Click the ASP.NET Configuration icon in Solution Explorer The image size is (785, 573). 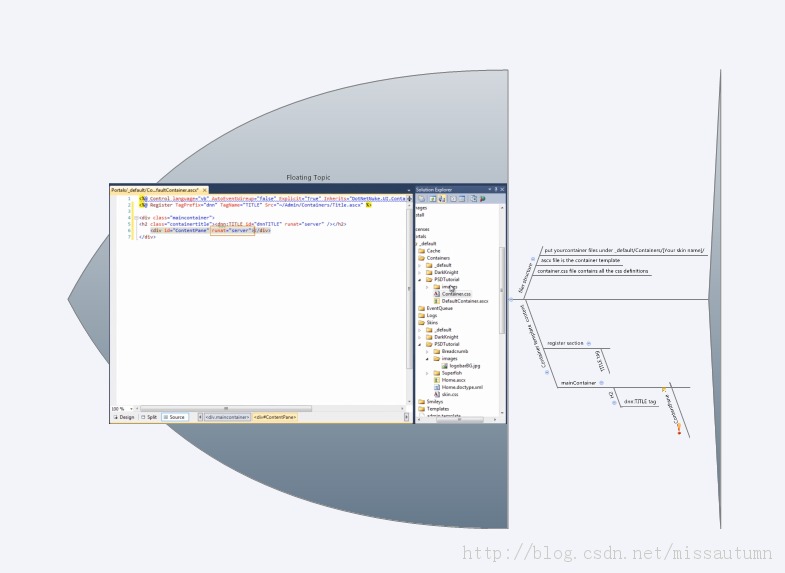click(483, 199)
